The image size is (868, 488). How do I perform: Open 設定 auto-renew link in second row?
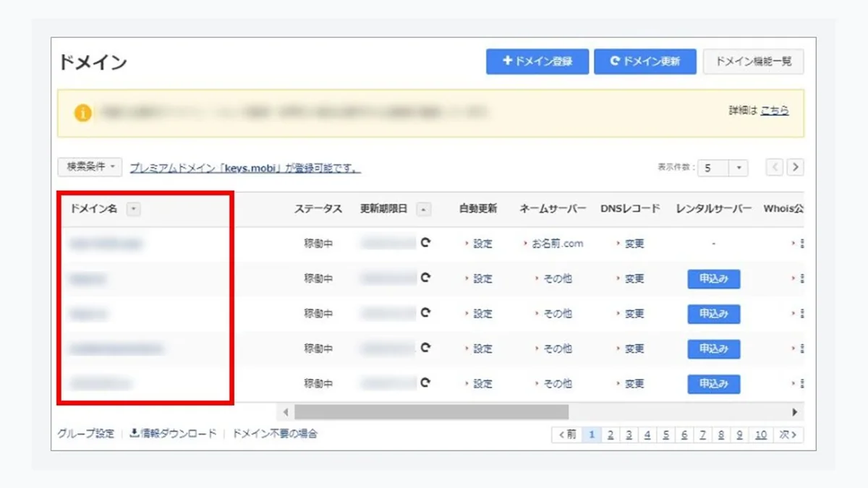coord(482,279)
